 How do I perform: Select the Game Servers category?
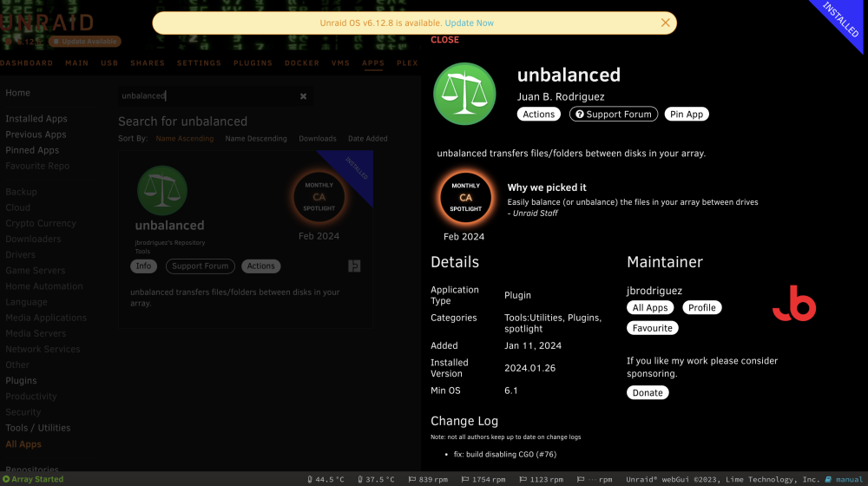pyautogui.click(x=35, y=271)
